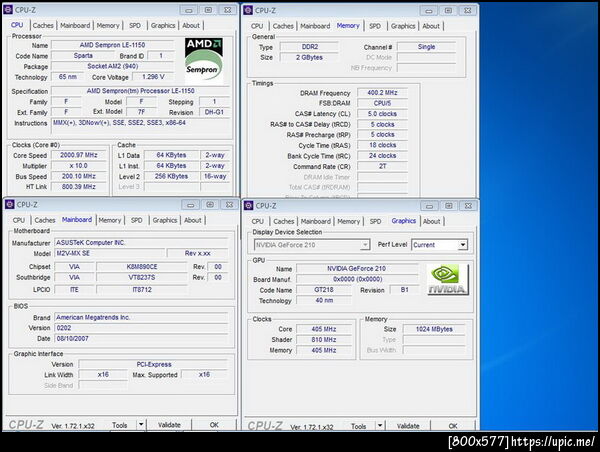Click CPU-Z app icon in Mainboard window title bar

tap(10, 204)
